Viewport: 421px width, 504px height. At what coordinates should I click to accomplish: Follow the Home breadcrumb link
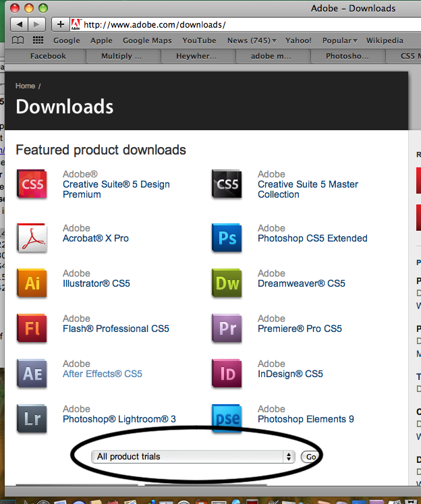tap(25, 86)
